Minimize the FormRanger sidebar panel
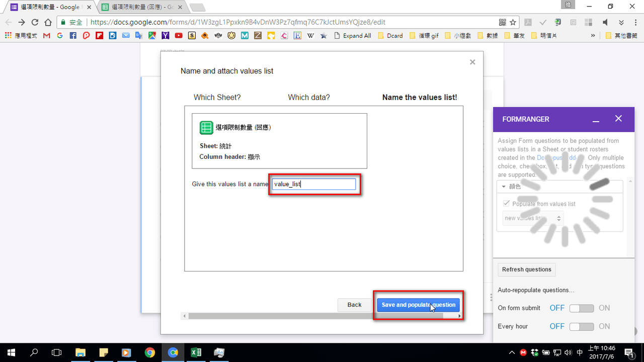Viewport: 644px width, 362px height. pyautogui.click(x=596, y=119)
